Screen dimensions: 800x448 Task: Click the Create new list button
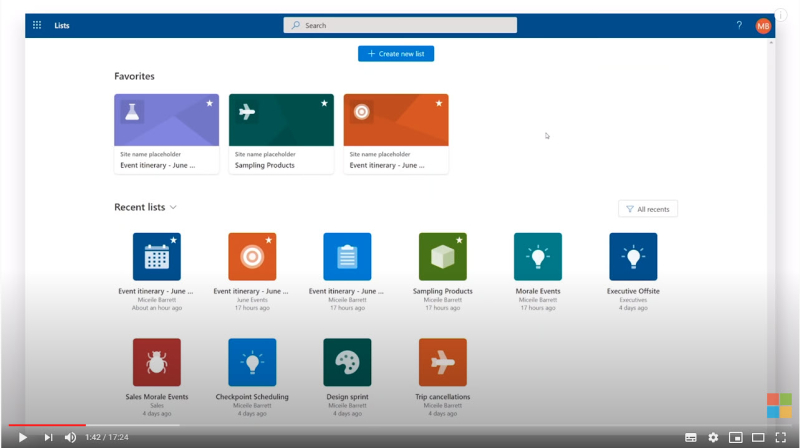tap(396, 54)
